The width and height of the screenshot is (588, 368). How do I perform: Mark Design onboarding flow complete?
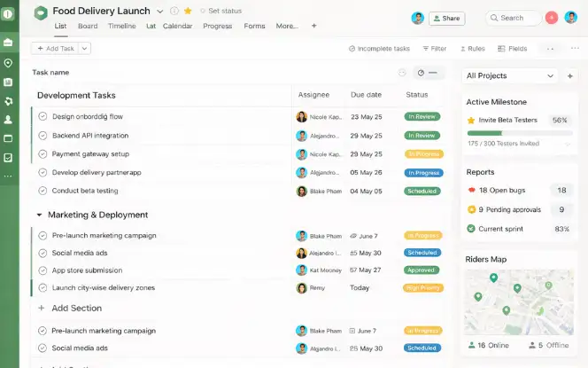point(43,116)
